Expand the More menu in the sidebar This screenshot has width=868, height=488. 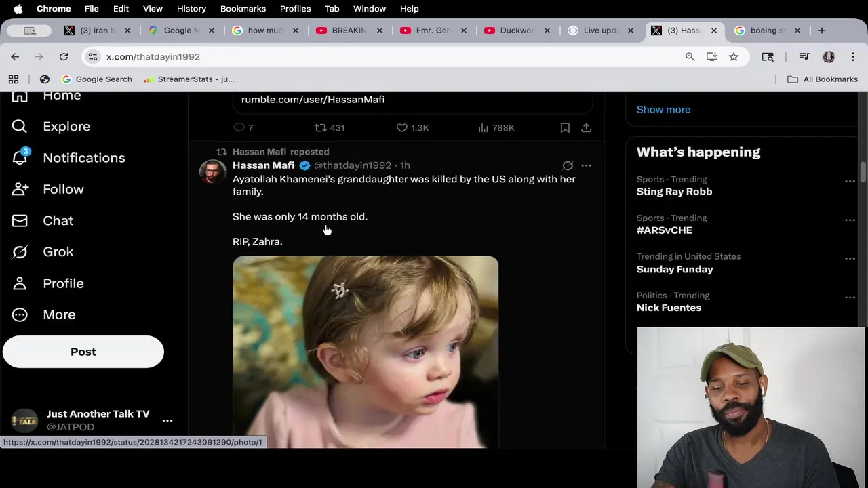(59, 314)
